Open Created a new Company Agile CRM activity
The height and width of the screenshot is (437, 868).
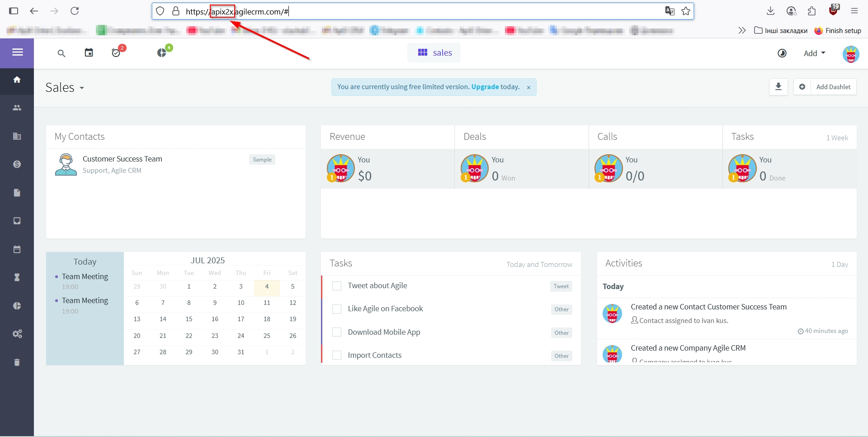[688, 348]
